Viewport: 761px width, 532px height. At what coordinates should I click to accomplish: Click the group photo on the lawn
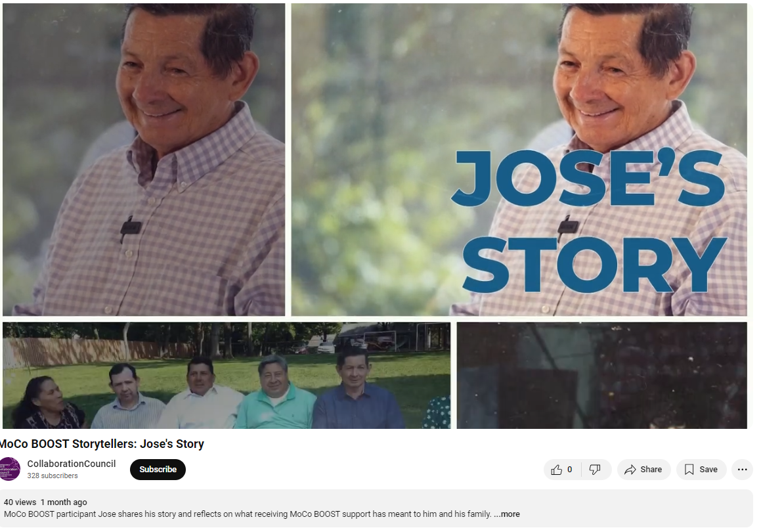tap(226, 375)
